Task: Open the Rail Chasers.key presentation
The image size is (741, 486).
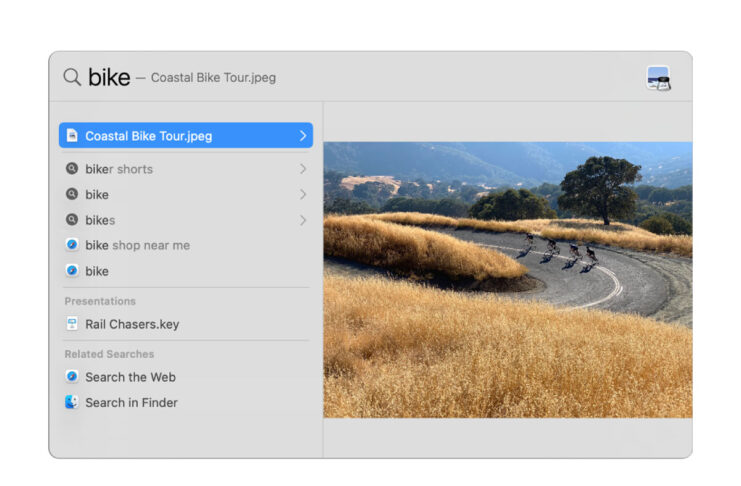Action: (x=186, y=324)
